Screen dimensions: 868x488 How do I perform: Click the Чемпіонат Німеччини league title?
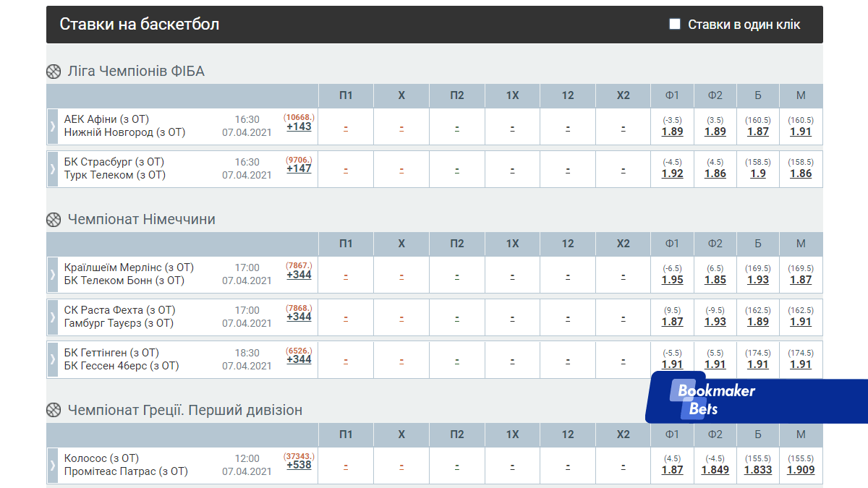click(x=141, y=220)
